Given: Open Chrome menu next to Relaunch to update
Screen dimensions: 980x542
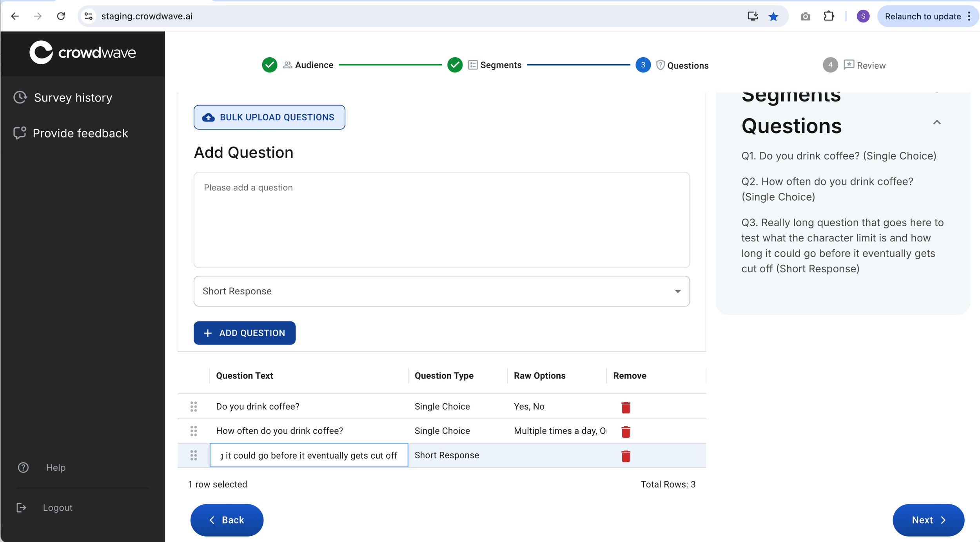Looking at the screenshot, I should coord(969,16).
